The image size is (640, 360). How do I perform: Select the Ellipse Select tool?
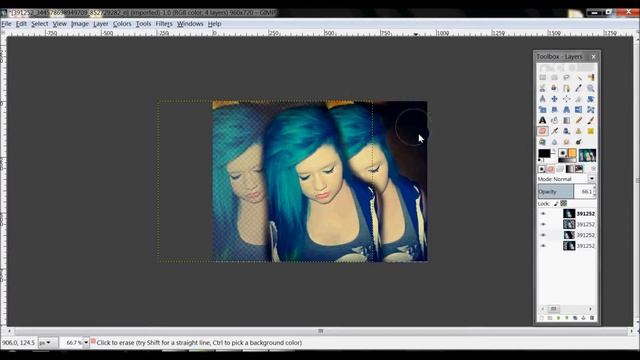pos(554,77)
